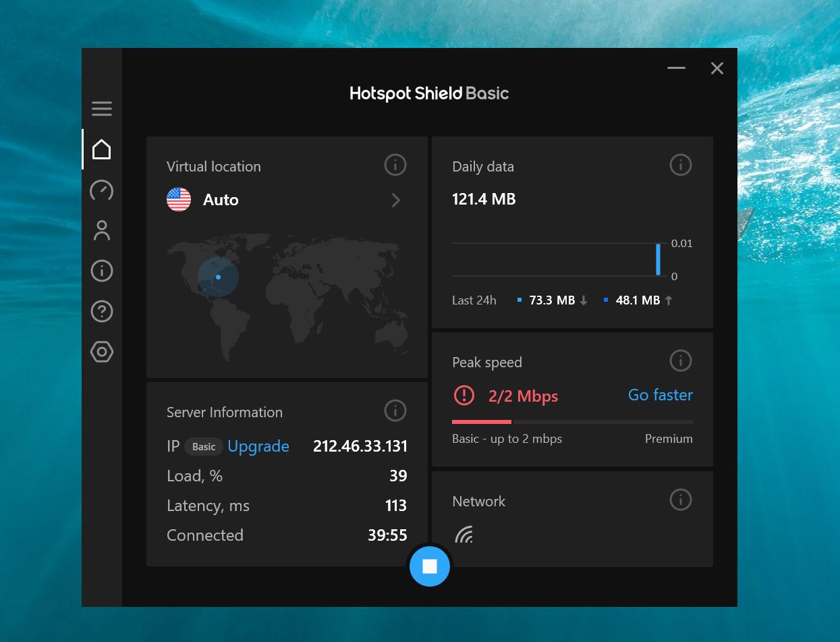Click the Premium label under speed bar
This screenshot has height=642, width=840.
[669, 439]
